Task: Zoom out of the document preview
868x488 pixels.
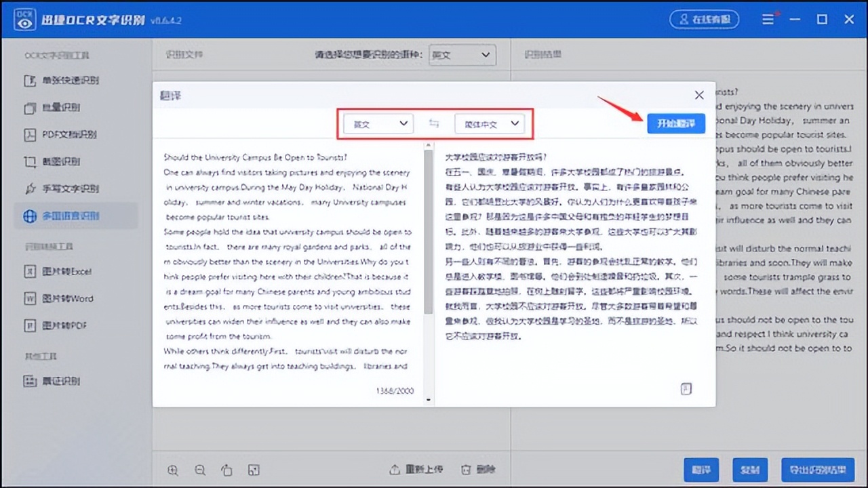Action: coord(200,470)
